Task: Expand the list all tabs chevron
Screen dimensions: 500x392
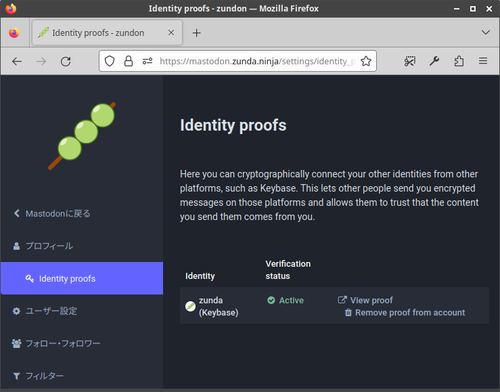Action: click(x=486, y=32)
